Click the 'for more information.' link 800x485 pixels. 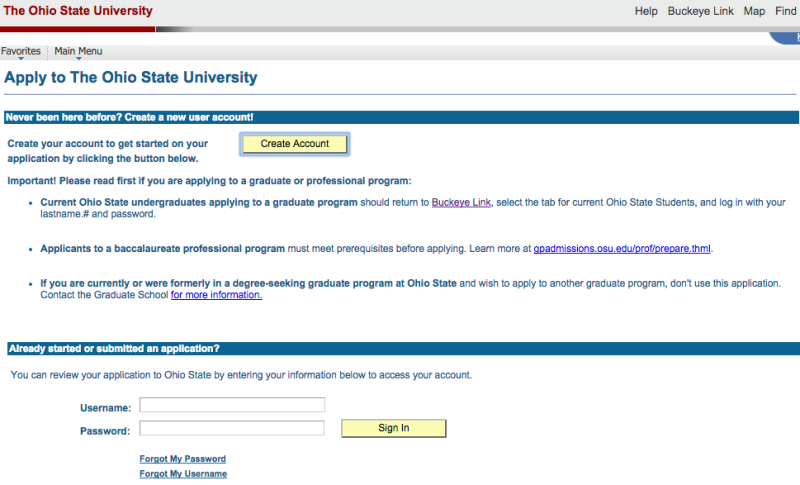tap(216, 295)
